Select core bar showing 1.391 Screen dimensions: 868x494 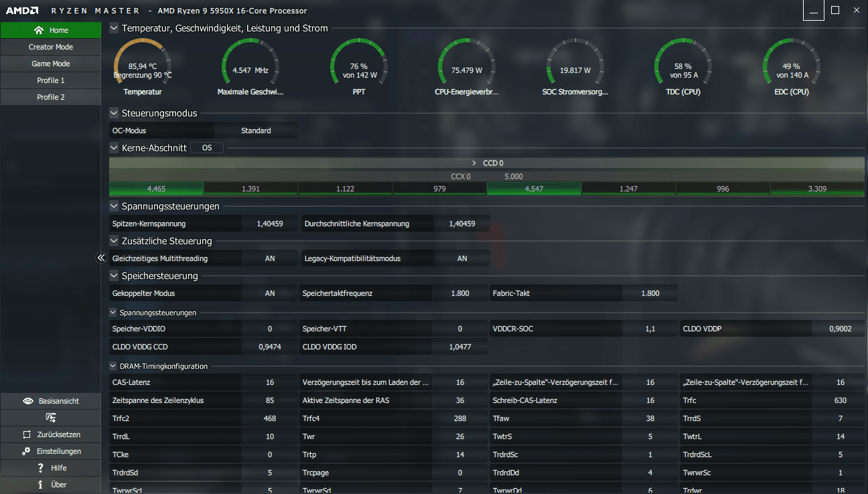pyautogui.click(x=250, y=189)
